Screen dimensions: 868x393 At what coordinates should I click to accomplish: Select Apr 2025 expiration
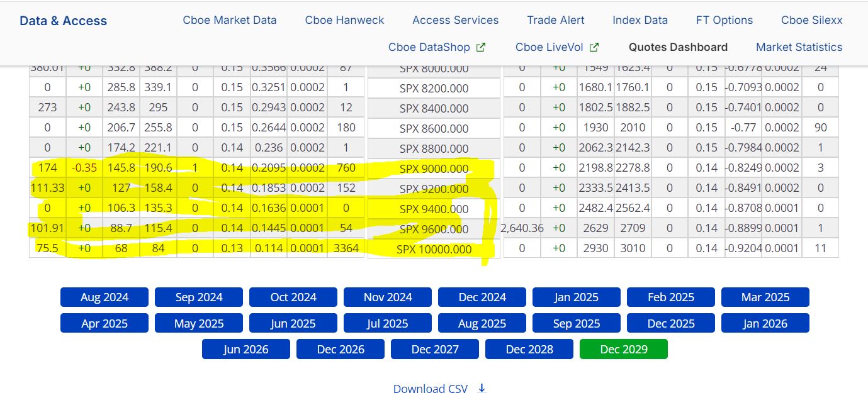[x=104, y=323]
